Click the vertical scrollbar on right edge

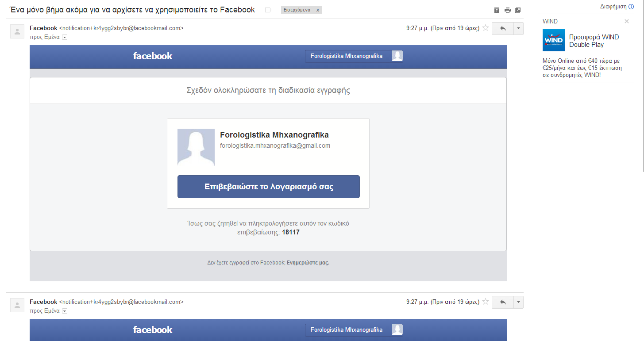[642, 85]
